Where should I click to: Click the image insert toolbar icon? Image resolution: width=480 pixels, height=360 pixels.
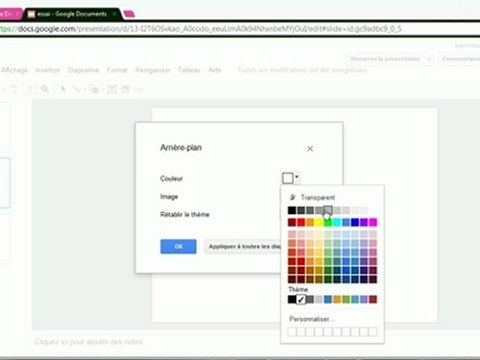[125, 89]
